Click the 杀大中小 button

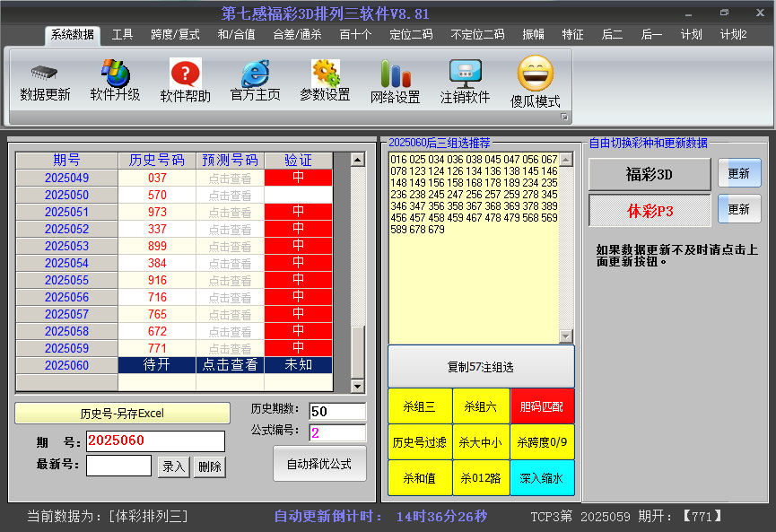click(481, 442)
